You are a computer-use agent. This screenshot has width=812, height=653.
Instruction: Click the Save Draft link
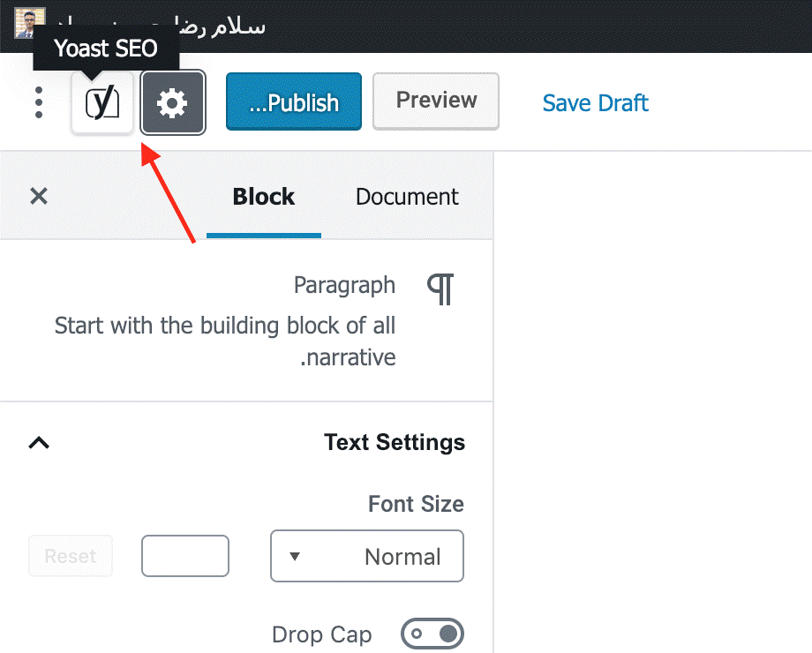tap(595, 103)
